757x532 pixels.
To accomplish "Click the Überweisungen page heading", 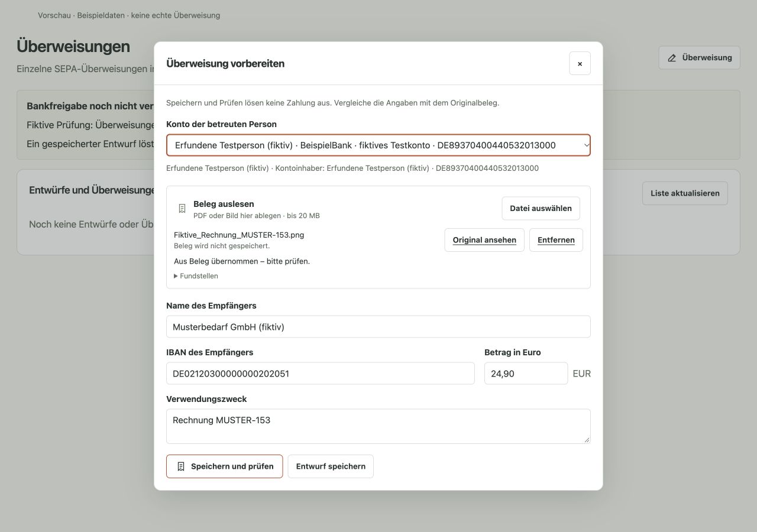I will pyautogui.click(x=73, y=46).
